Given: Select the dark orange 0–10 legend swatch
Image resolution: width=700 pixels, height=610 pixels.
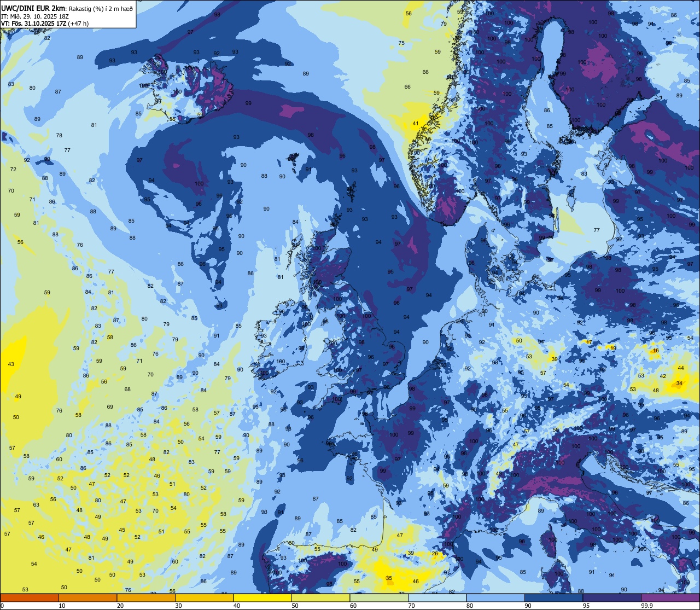Looking at the screenshot, I should pyautogui.click(x=30, y=598).
